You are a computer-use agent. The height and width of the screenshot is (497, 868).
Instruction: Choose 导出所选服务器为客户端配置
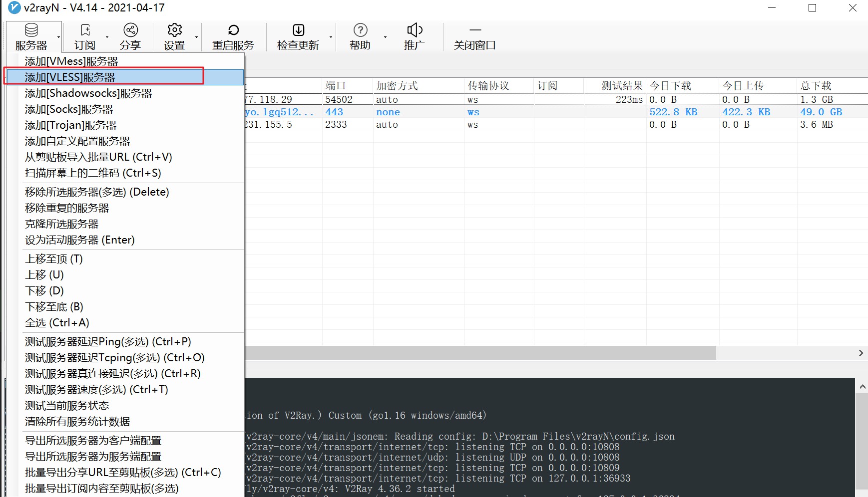tap(124, 441)
